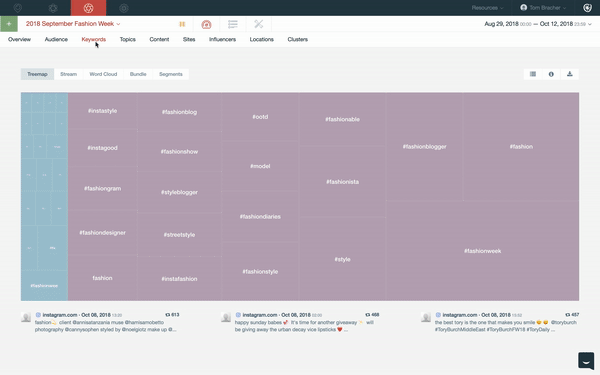Switch to Word Cloud view
The image size is (600, 375).
click(103, 74)
